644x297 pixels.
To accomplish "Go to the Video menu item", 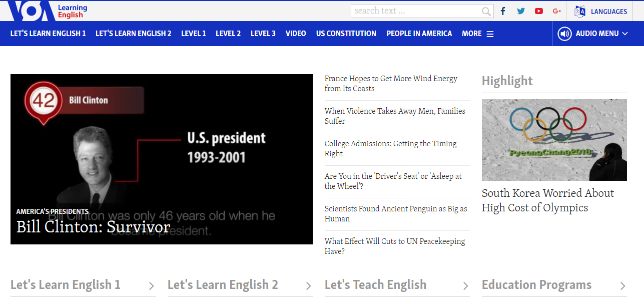I will pyautogui.click(x=296, y=34).
